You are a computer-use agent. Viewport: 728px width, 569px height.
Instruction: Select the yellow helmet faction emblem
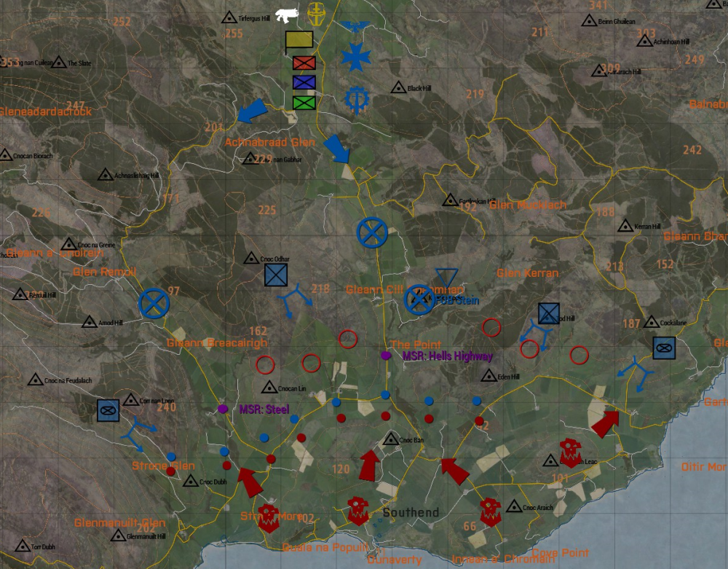(316, 12)
